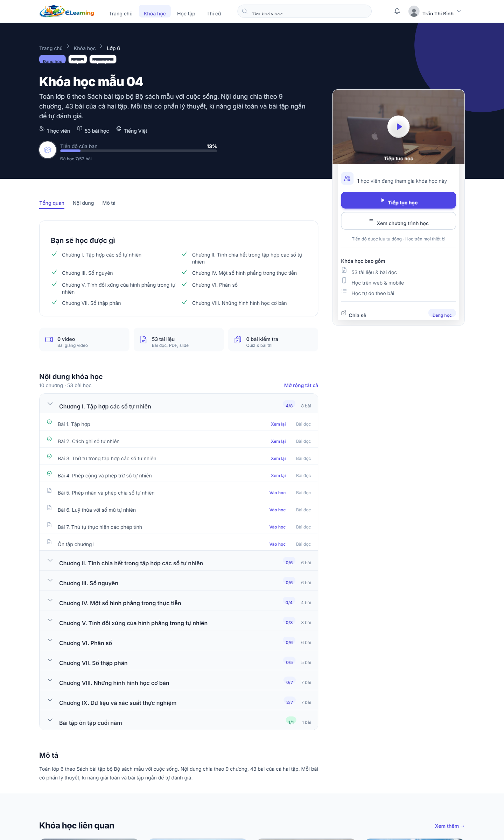Click Vào học for Bài 7
The height and width of the screenshot is (840, 504).
pyautogui.click(x=278, y=527)
